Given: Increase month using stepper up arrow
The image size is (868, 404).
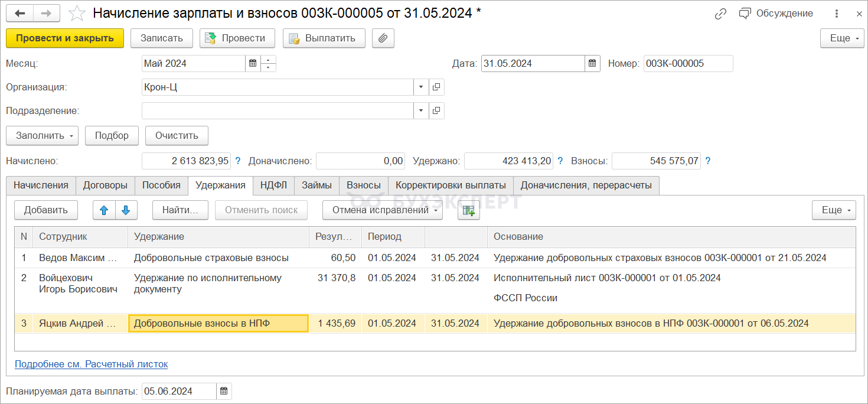Looking at the screenshot, I should 269,60.
